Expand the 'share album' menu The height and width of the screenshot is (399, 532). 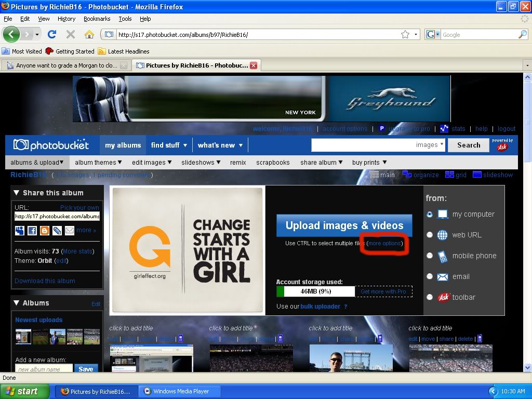pyautogui.click(x=321, y=163)
